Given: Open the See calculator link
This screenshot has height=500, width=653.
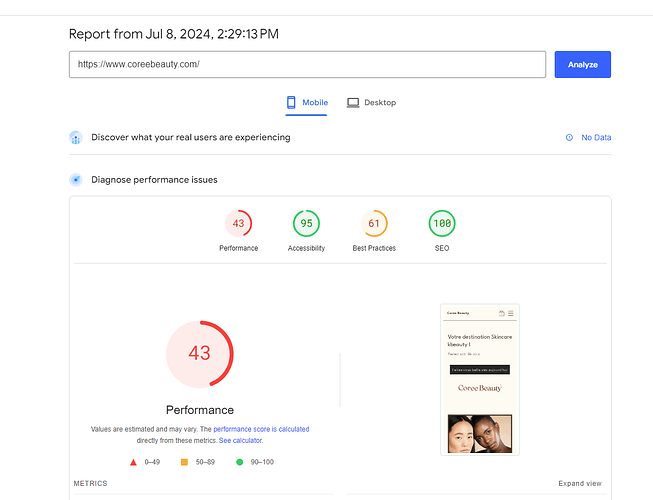Looking at the screenshot, I should pos(239,440).
